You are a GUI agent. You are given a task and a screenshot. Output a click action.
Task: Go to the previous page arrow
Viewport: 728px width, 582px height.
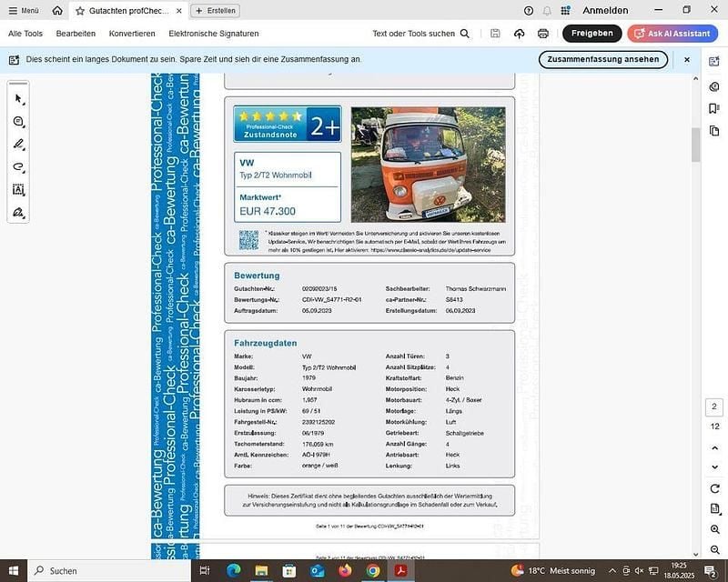[715, 447]
